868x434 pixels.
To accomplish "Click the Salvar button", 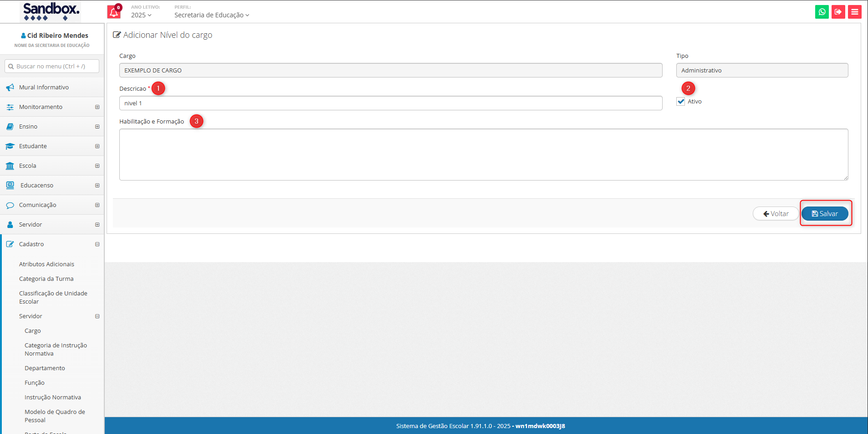I will coord(825,214).
